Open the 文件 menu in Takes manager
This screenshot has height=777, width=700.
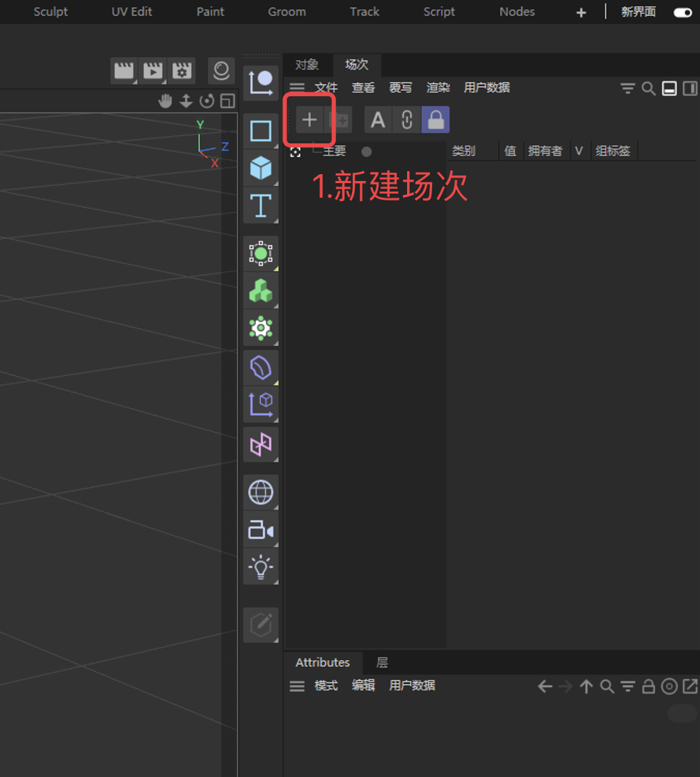click(x=326, y=88)
